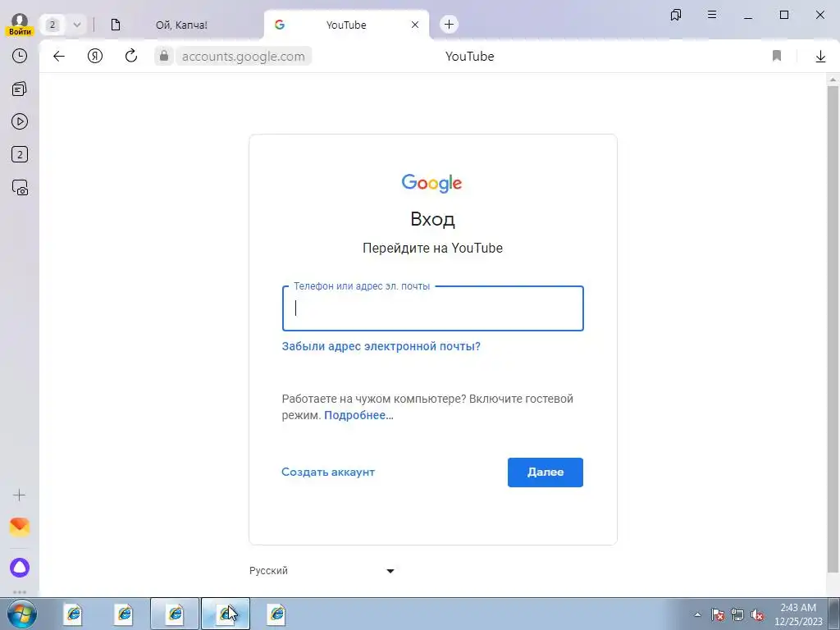The image size is (840, 630).
Task: Open the Подробнее link about guest mode
Action: click(x=358, y=415)
